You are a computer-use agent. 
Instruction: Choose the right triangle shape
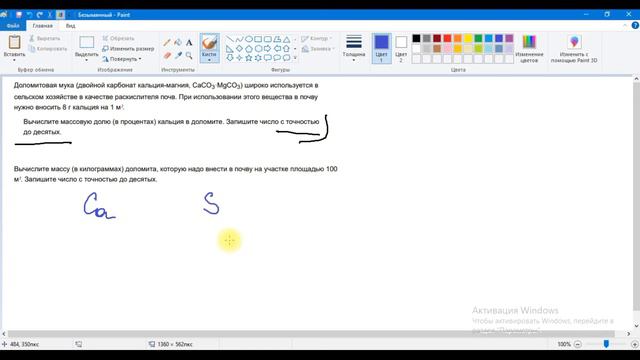230,49
